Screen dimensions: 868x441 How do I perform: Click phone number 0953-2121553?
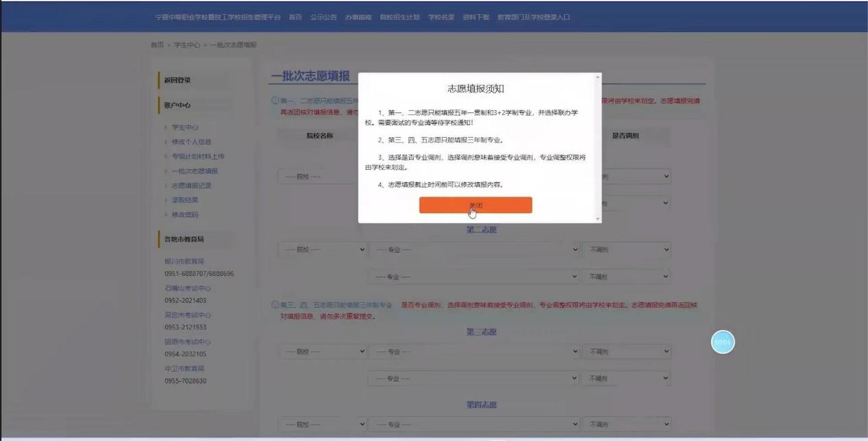pos(186,327)
